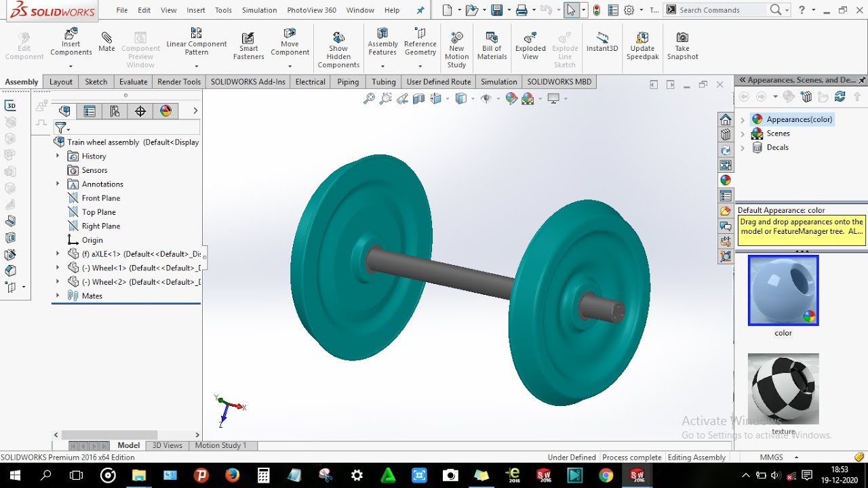868x488 pixels.
Task: Open FeatureManager Design Tree tab
Action: (x=64, y=111)
